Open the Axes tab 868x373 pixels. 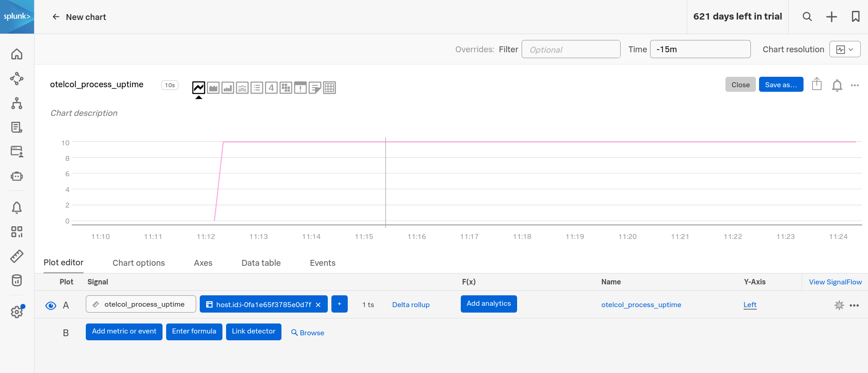pyautogui.click(x=203, y=263)
